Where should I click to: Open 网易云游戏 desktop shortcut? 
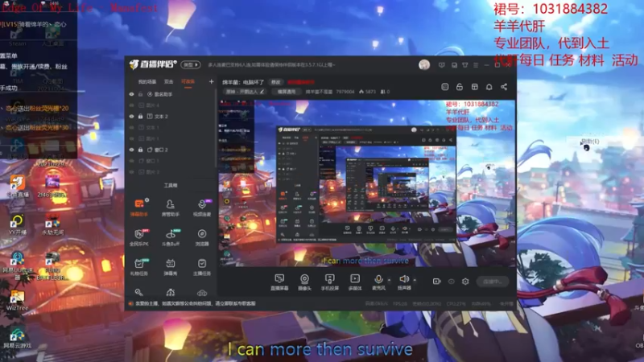click(17, 339)
